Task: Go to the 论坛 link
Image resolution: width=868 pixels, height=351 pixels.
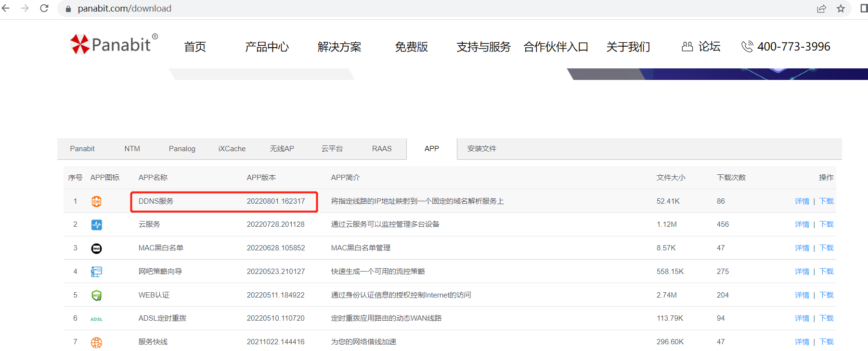Action: pos(709,46)
